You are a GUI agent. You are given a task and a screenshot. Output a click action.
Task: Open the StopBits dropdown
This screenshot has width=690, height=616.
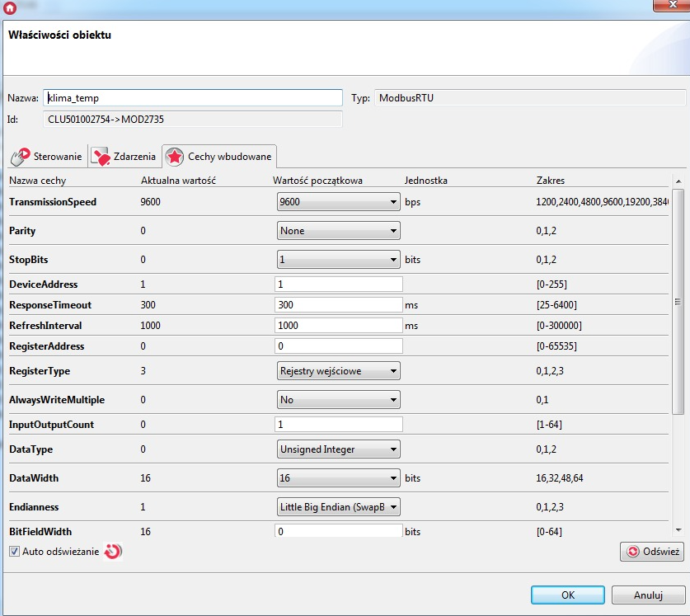coord(338,260)
